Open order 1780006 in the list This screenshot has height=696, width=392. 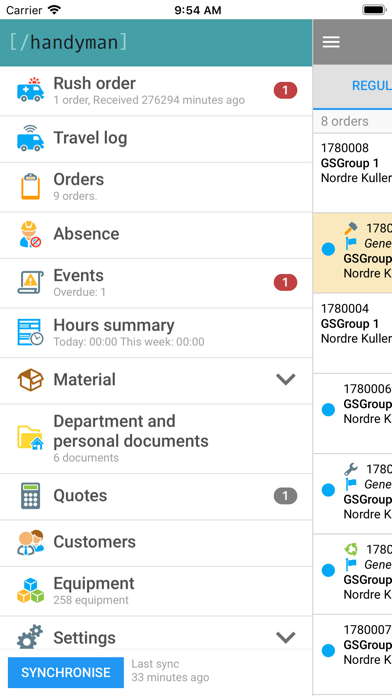(352, 413)
